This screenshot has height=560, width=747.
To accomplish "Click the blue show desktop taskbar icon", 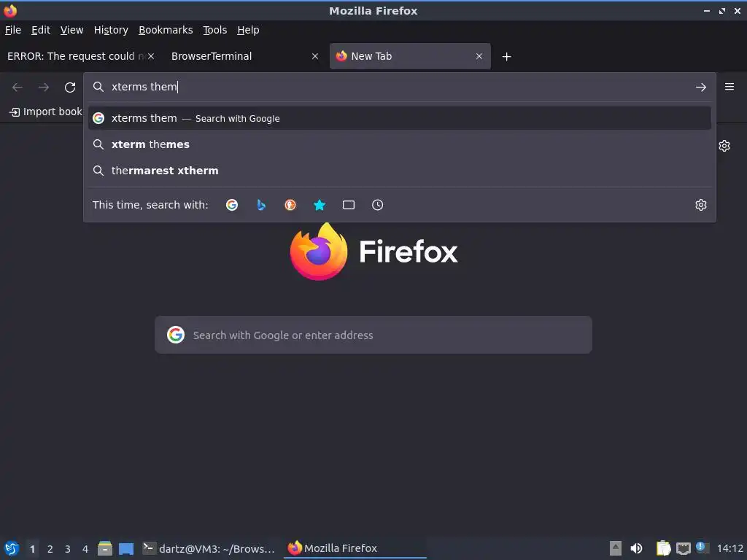I will (125, 548).
